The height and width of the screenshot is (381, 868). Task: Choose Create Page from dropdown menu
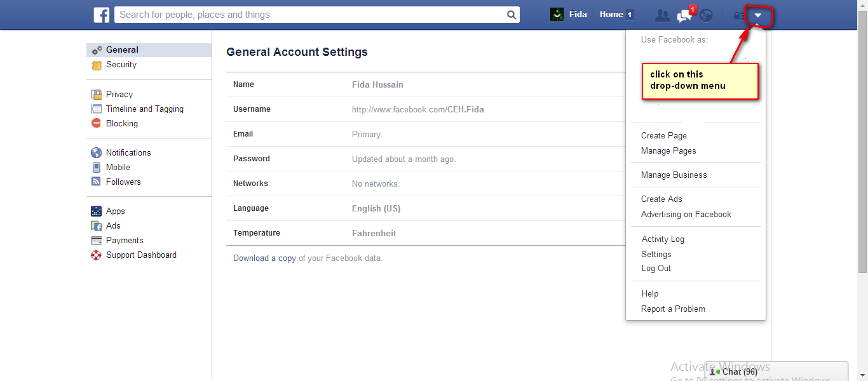tap(664, 135)
